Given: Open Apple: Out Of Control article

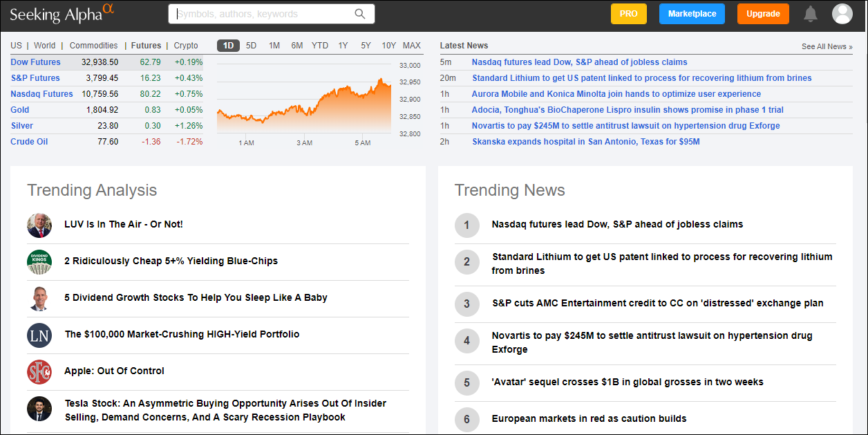Looking at the screenshot, I should pyautogui.click(x=115, y=371).
